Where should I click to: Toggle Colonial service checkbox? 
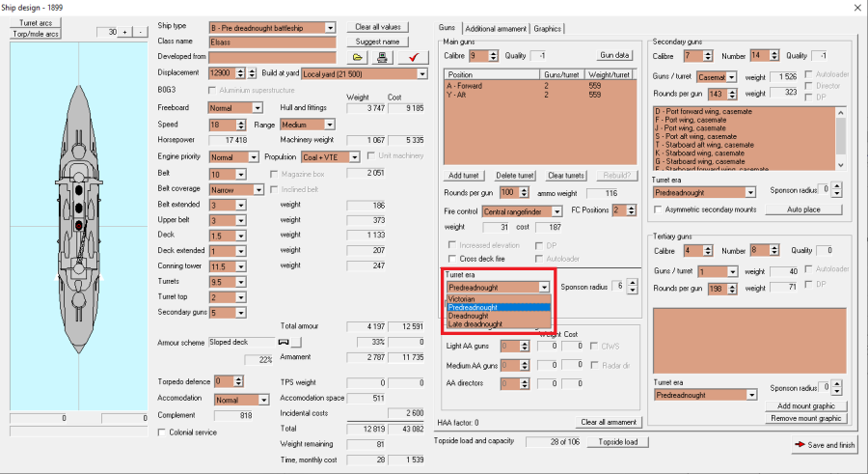tap(162, 432)
